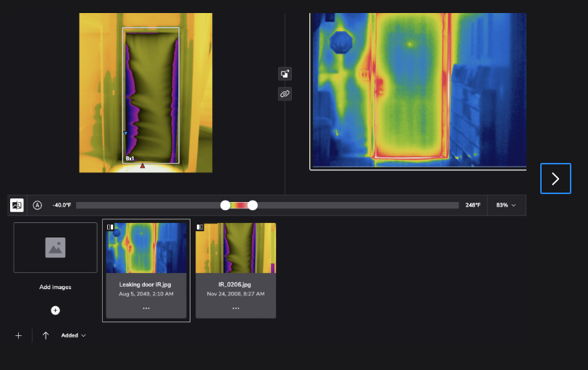Click the next arrow chevron button
Image resolution: width=588 pixels, height=370 pixels.
point(555,179)
